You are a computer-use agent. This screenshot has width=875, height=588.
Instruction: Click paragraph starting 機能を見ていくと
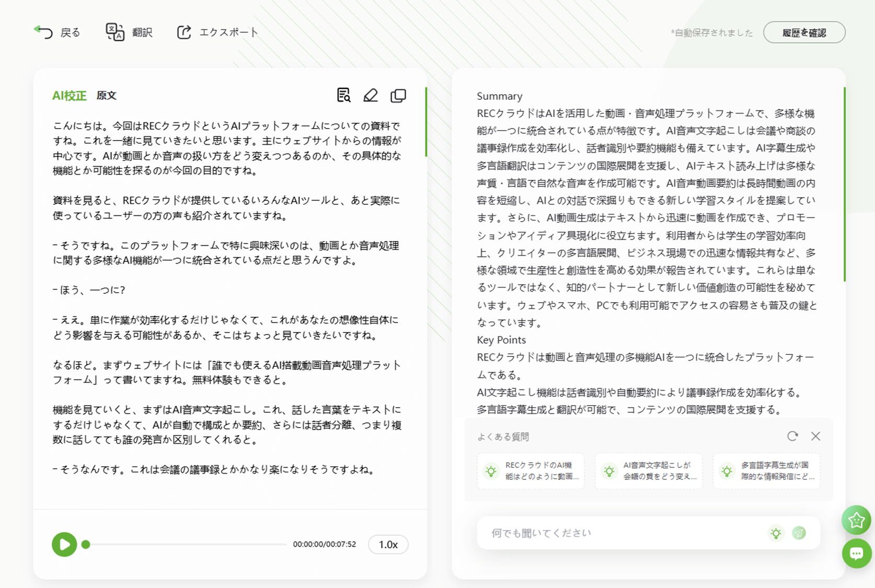[x=227, y=424]
